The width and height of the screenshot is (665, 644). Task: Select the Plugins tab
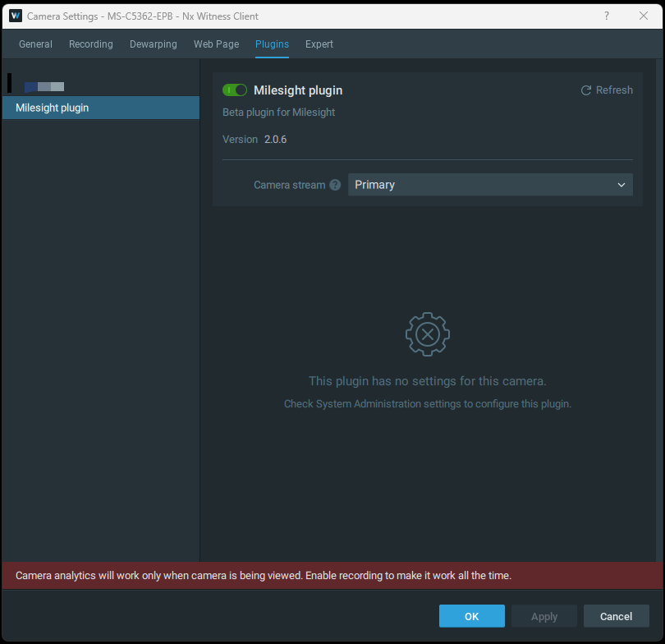pos(272,44)
